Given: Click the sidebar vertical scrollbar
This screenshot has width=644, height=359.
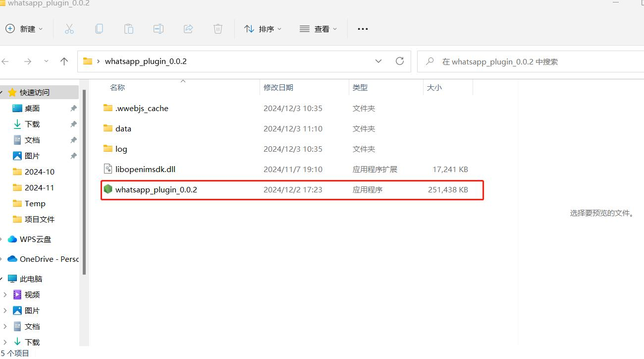Looking at the screenshot, I should (x=84, y=182).
